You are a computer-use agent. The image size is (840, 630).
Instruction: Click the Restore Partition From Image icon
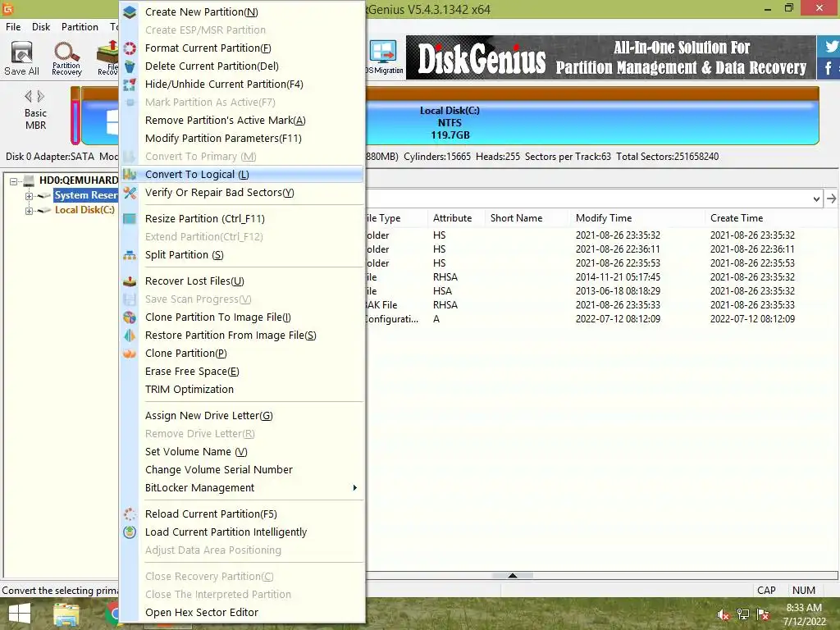(x=130, y=336)
